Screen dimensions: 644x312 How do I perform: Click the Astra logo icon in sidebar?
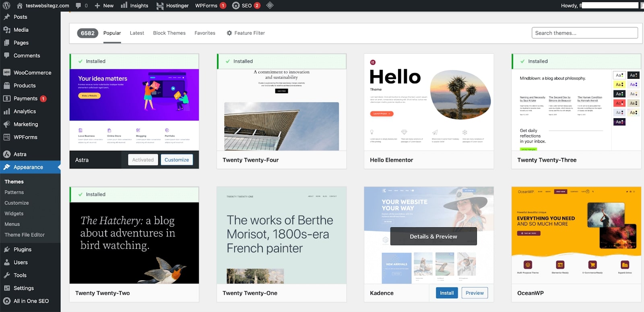coord(7,154)
